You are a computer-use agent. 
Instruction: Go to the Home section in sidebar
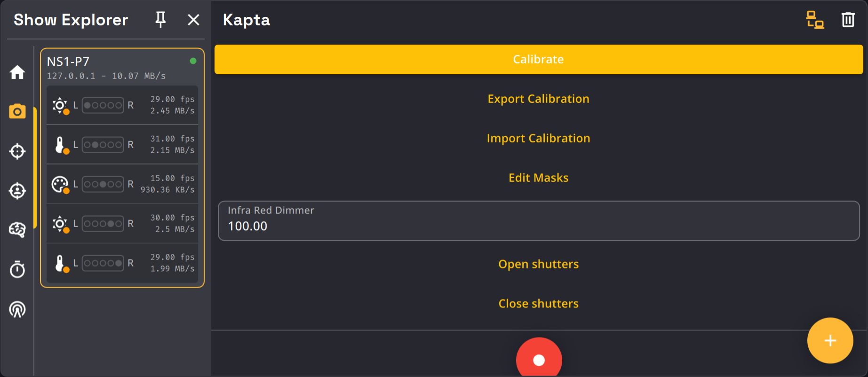pos(17,72)
